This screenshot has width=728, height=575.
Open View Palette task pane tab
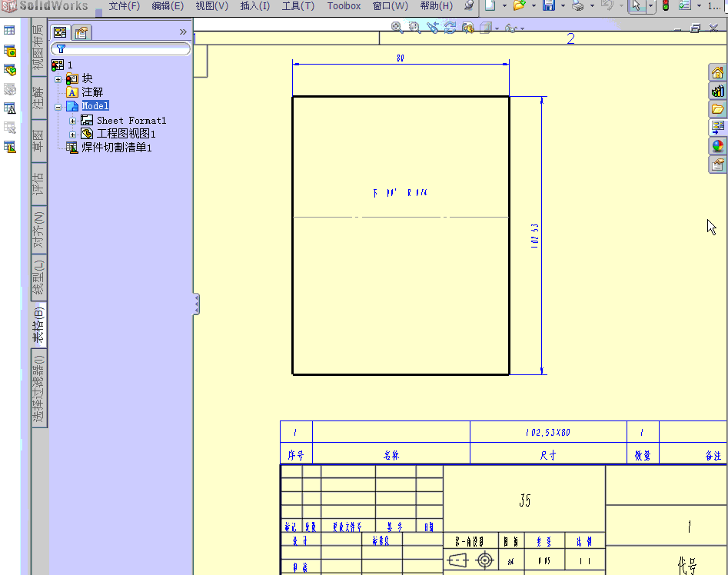pyautogui.click(x=718, y=127)
